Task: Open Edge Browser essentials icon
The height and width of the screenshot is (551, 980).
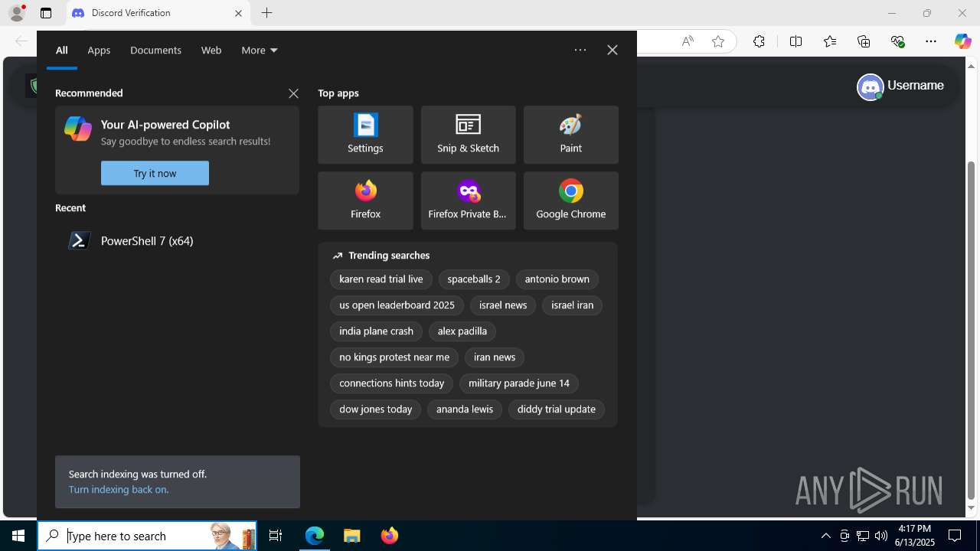Action: pos(898,41)
